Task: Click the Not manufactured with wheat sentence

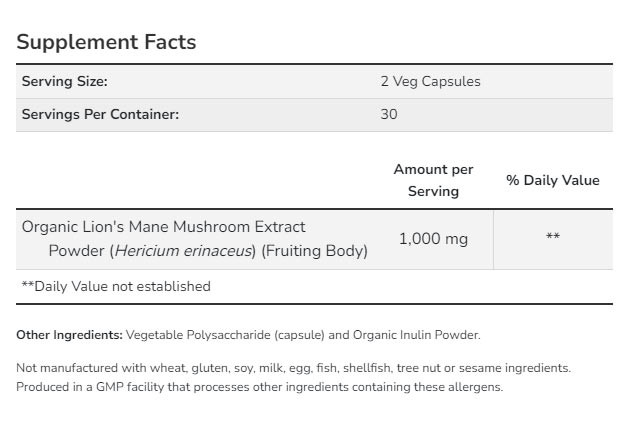Action: coord(150,368)
